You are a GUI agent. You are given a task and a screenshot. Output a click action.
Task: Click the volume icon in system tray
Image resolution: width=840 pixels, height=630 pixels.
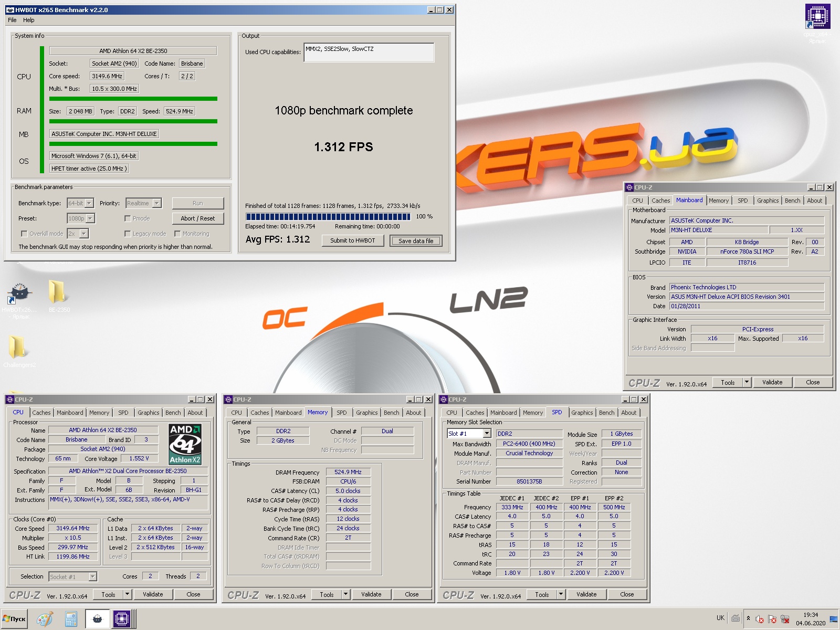coord(760,619)
